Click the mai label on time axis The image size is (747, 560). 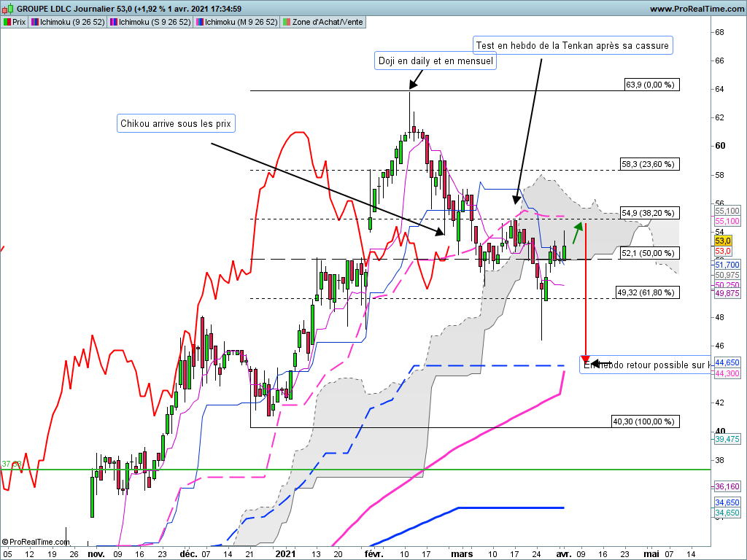651,554
